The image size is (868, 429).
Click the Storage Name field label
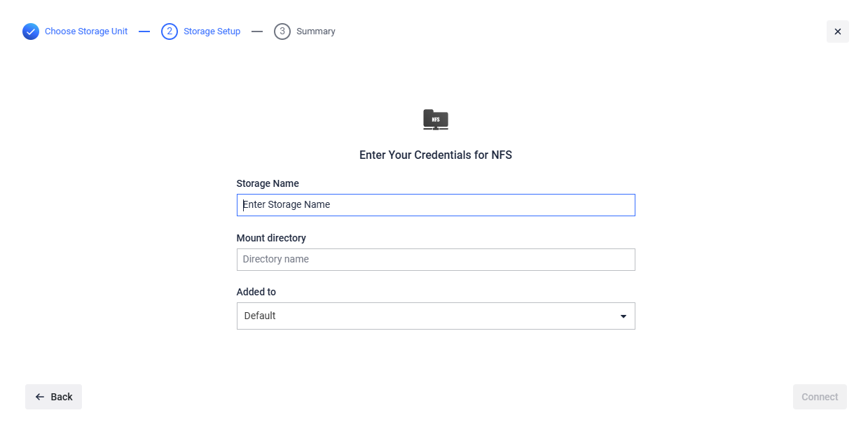tap(268, 183)
